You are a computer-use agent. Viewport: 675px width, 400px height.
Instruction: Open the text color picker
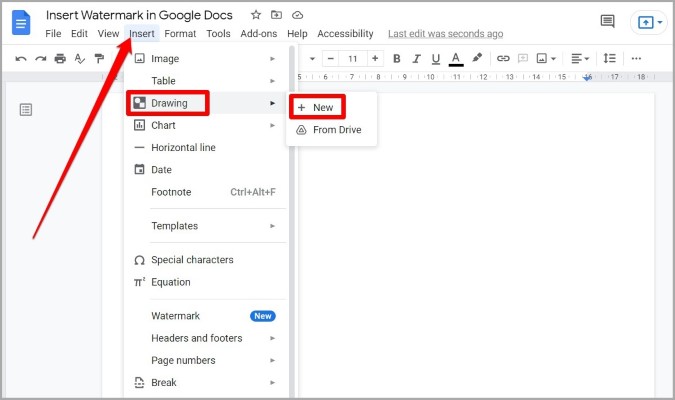(x=456, y=59)
